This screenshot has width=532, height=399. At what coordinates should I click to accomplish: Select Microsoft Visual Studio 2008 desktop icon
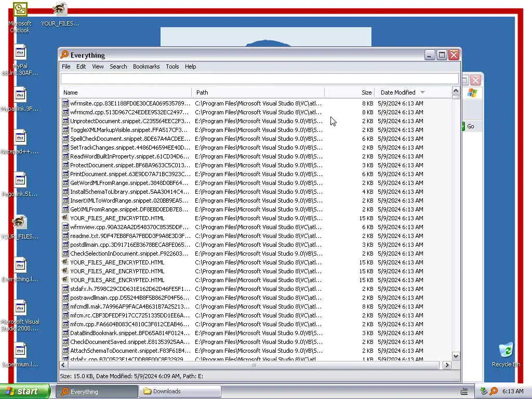(x=20, y=316)
